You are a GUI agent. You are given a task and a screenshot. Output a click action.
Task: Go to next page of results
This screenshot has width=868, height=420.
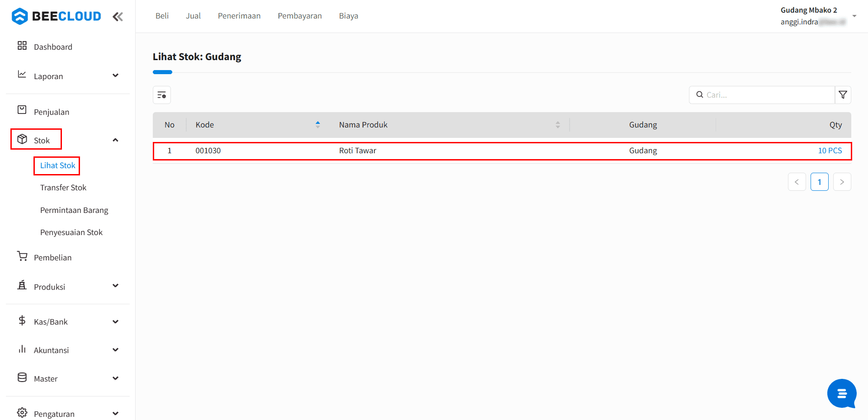842,182
